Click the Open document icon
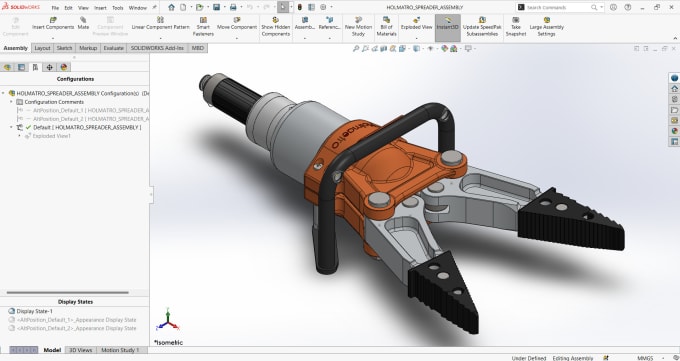Image resolution: width=680 pixels, height=361 pixels. (x=199, y=7)
